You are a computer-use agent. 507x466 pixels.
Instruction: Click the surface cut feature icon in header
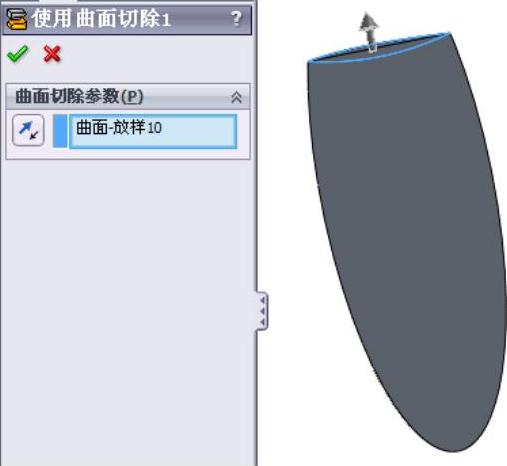[x=17, y=19]
